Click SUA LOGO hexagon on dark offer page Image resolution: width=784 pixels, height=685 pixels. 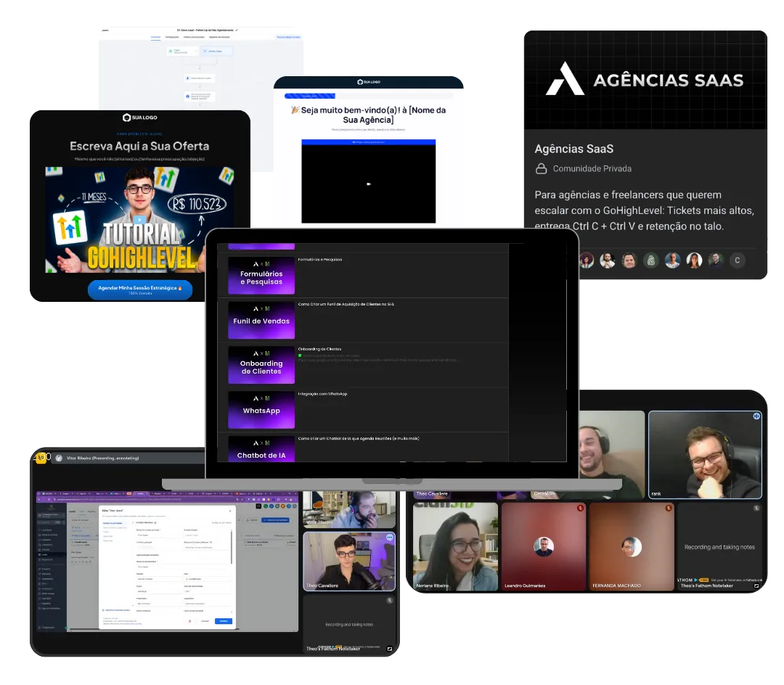(x=126, y=118)
